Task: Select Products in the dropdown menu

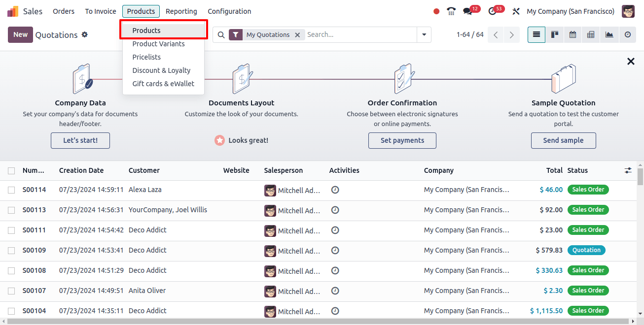Action: coord(163,31)
